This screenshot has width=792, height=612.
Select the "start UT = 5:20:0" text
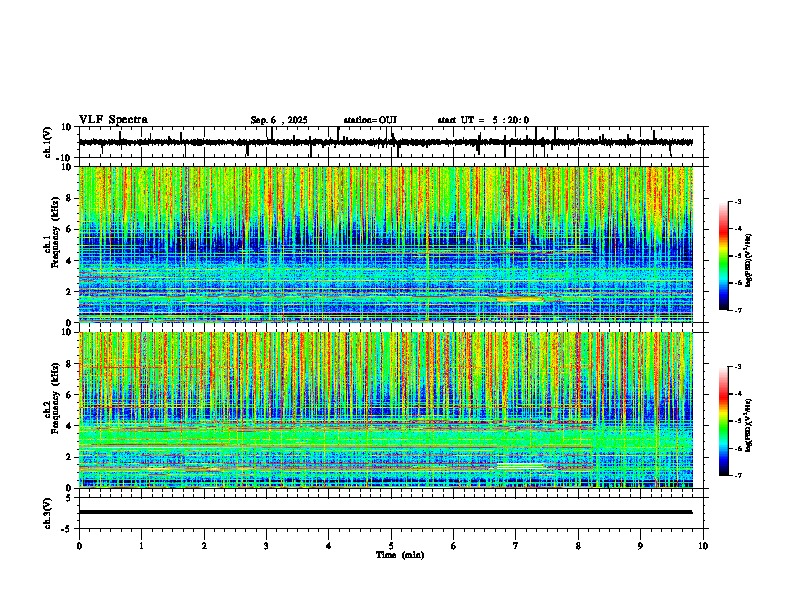tap(483, 120)
